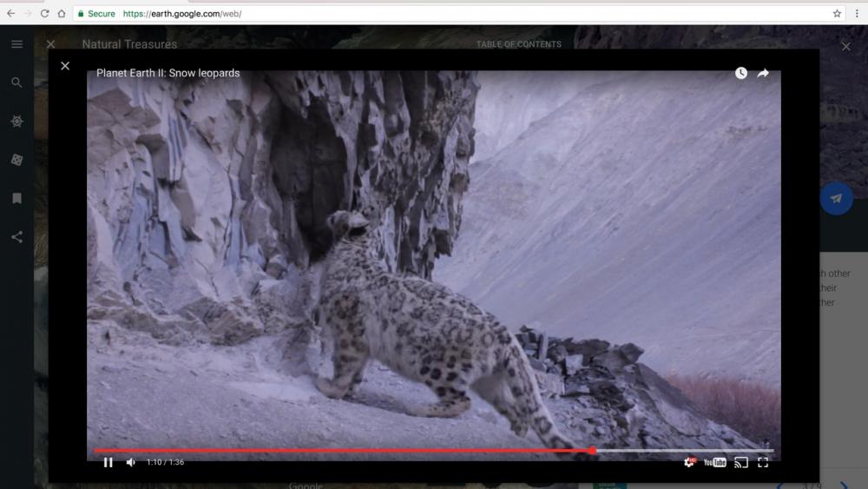The width and height of the screenshot is (868, 489).
Task: Open the video quality settings gear
Action: tap(689, 462)
